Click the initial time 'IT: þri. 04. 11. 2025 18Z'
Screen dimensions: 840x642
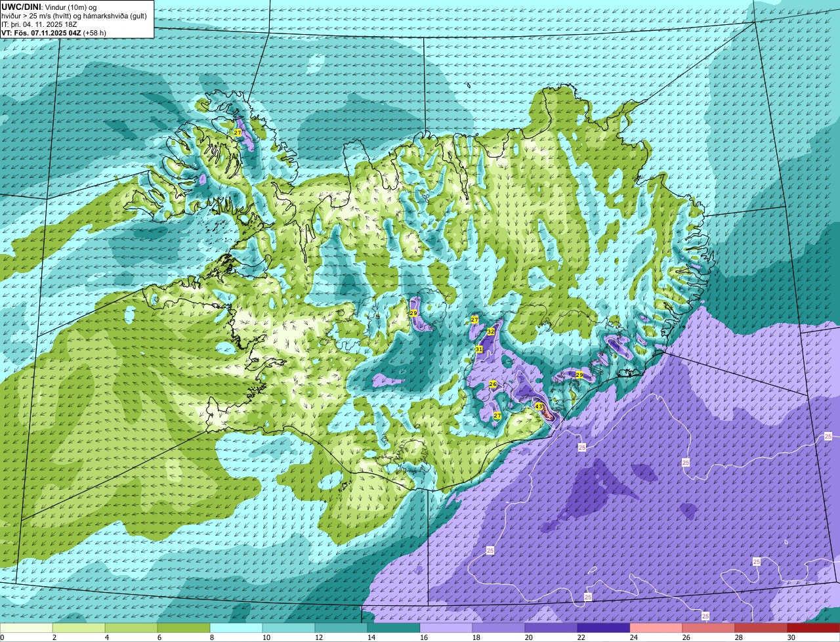pos(40,24)
